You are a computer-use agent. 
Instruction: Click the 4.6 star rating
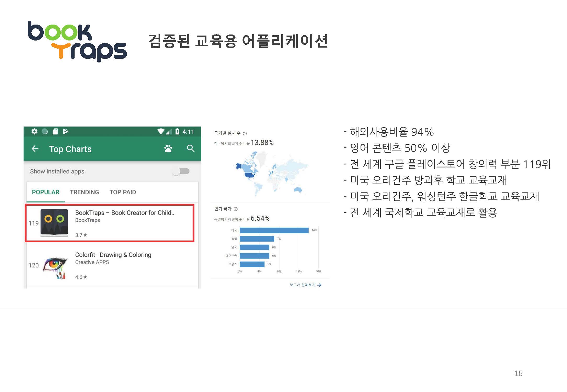81,277
